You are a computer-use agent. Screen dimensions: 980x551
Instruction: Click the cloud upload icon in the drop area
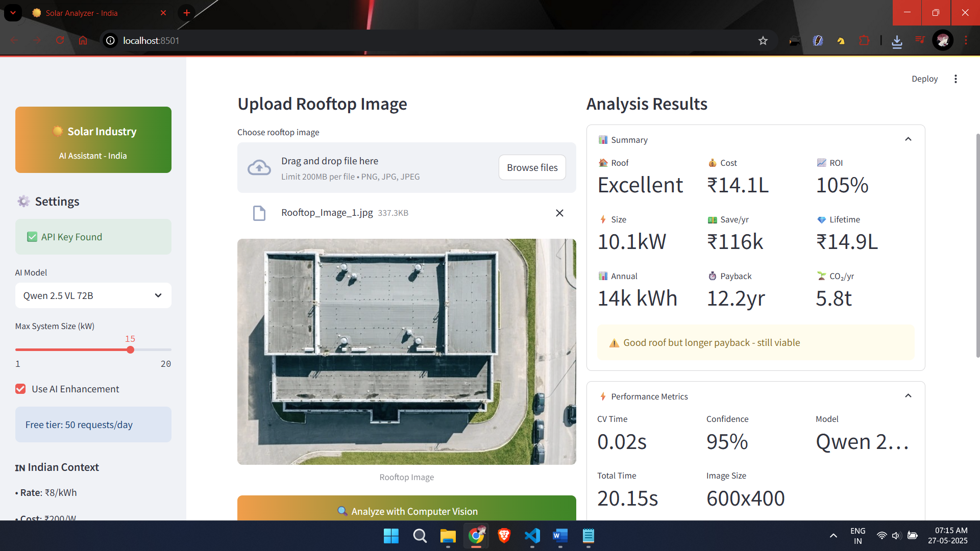259,167
